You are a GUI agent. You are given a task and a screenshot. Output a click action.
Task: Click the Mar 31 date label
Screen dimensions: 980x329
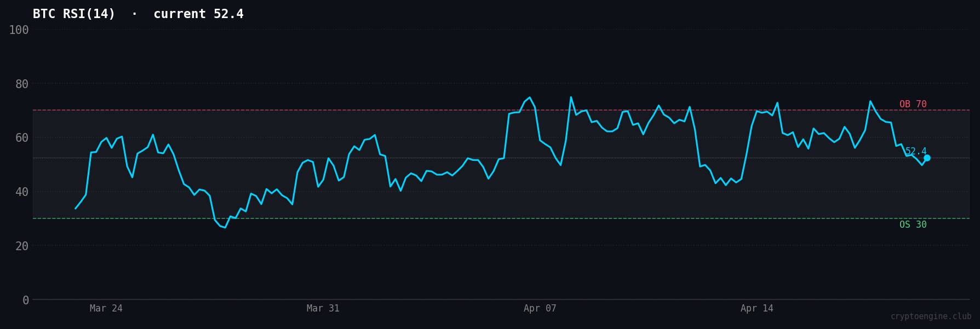[x=323, y=309]
